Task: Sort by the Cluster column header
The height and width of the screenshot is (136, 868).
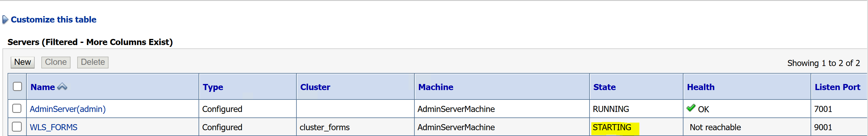Action: coord(315,87)
